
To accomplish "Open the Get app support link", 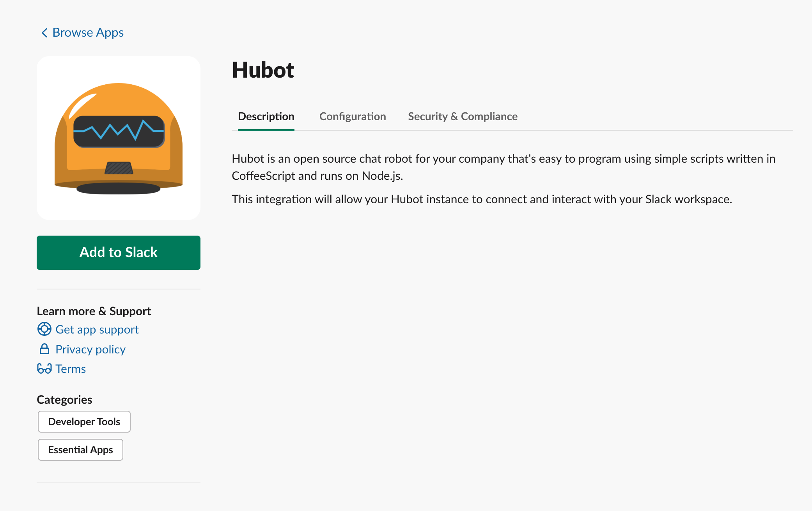I will click(97, 330).
